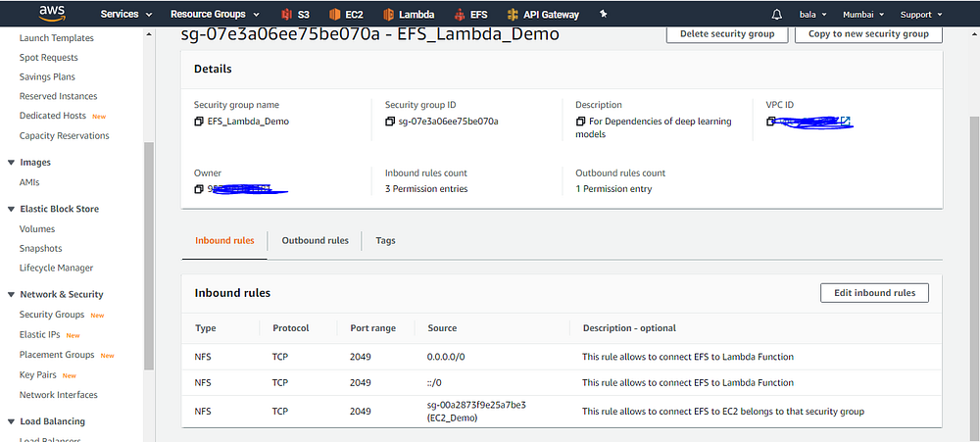Click the sidebar vertical scrollbar thumb
Image resolution: width=980 pixels, height=442 pixels.
tap(149, 257)
